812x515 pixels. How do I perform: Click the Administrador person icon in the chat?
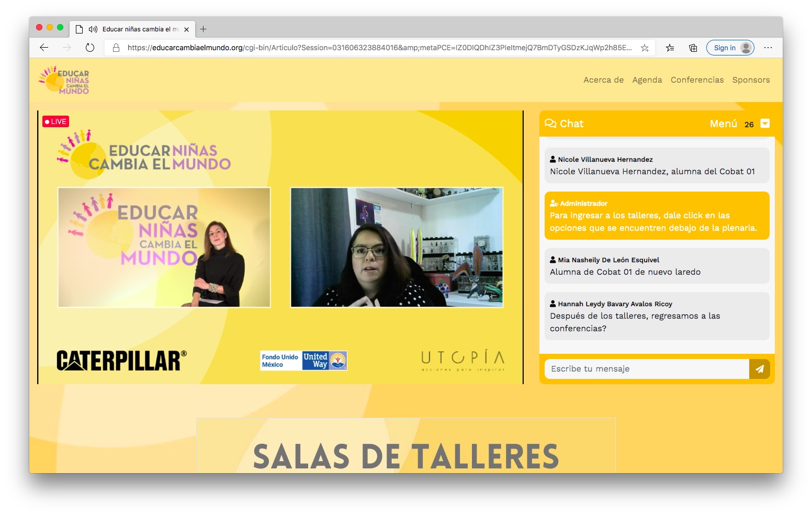pos(554,203)
